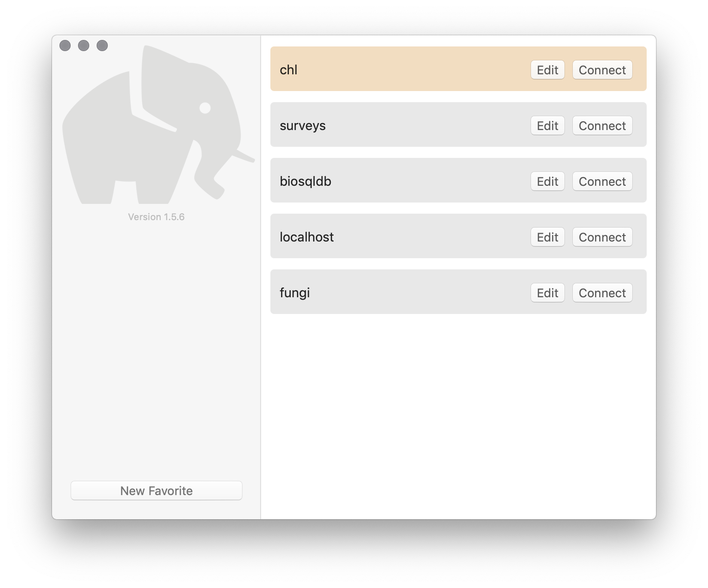This screenshot has height=588, width=708.
Task: Create a New Favorite connection
Action: (x=156, y=490)
